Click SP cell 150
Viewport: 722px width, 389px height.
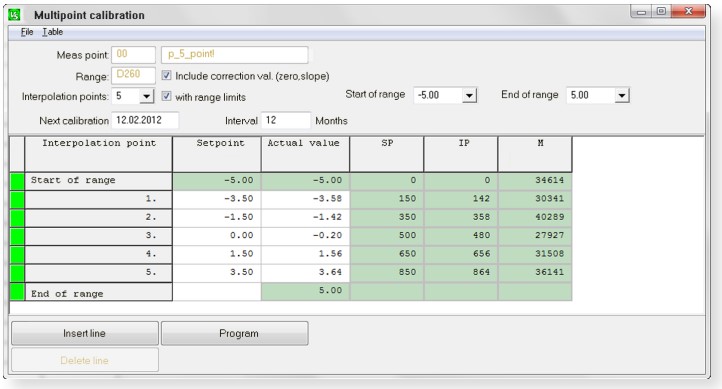(x=387, y=200)
